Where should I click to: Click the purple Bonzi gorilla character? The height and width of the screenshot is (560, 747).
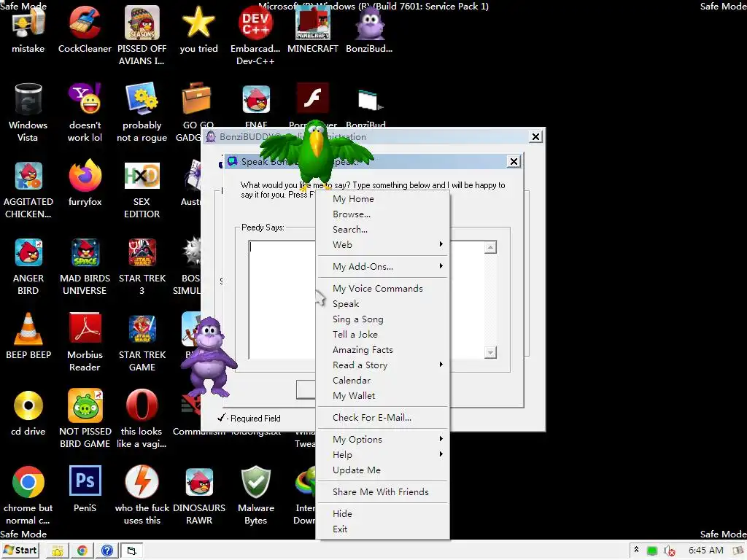(x=209, y=357)
